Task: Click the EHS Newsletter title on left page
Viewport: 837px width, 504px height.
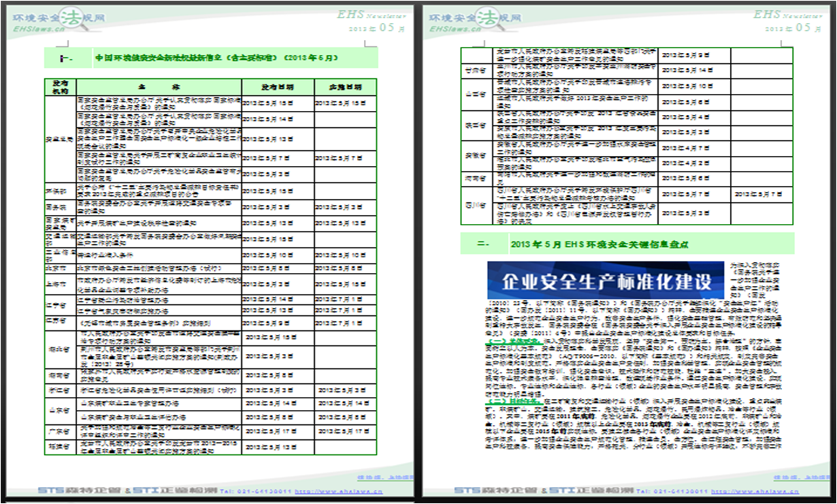Action: (370, 14)
